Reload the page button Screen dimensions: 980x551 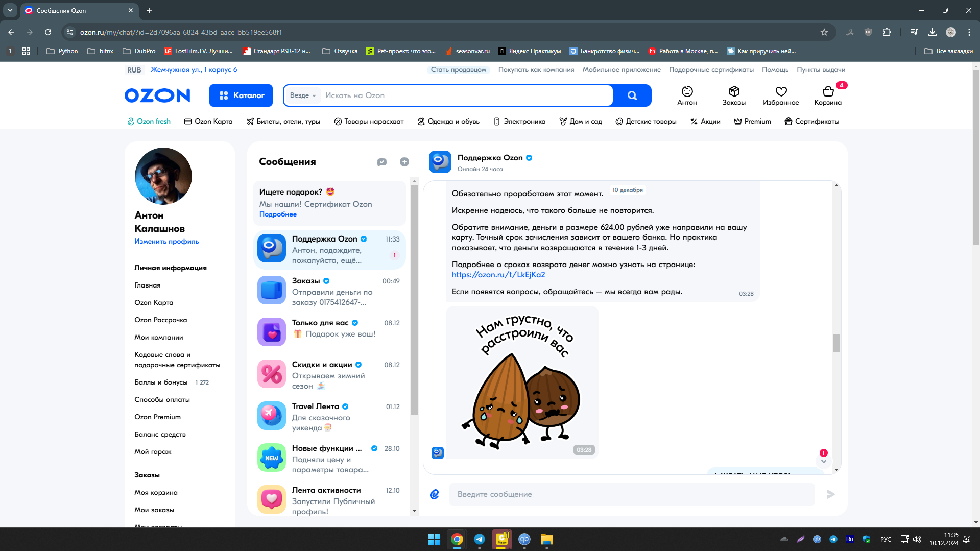tap(48, 32)
